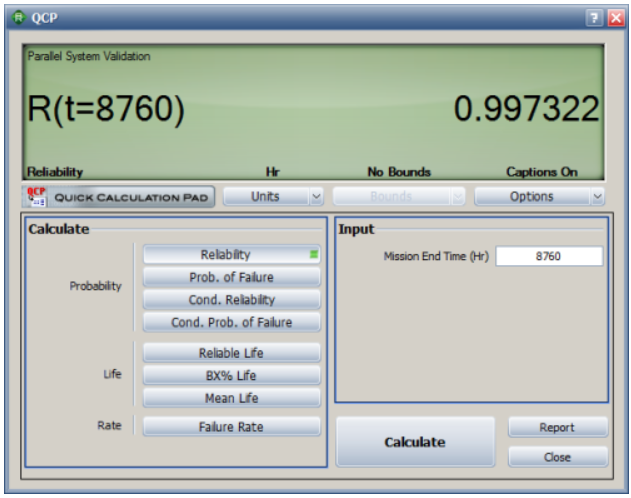Click the 0.997322 result value

click(526, 109)
